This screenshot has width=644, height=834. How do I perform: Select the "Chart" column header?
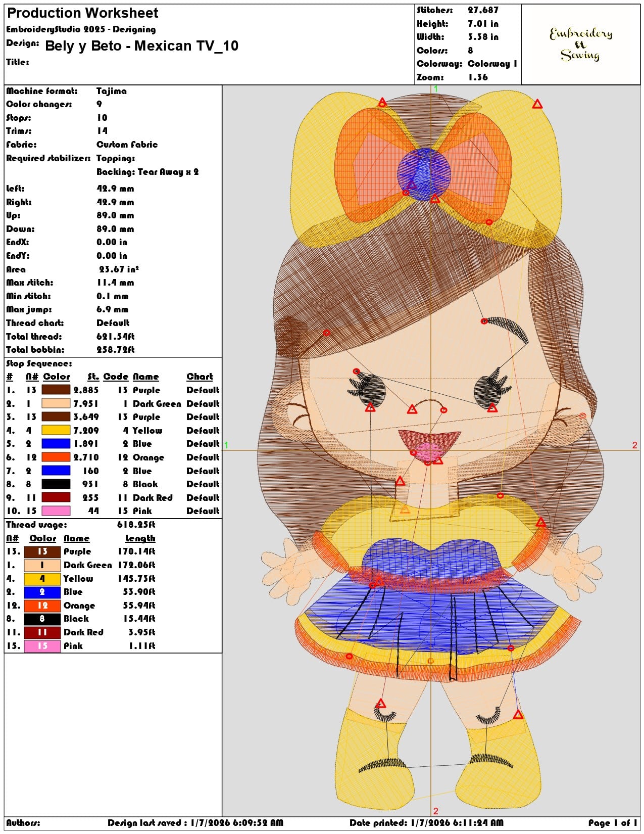click(x=200, y=377)
